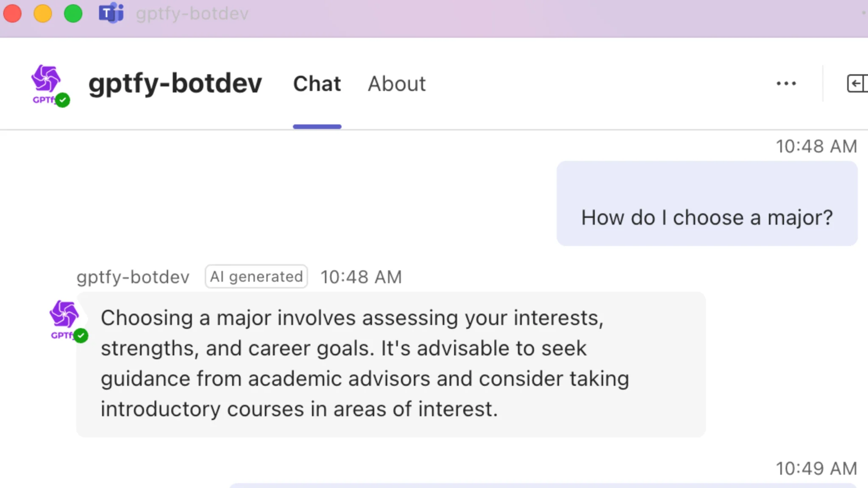Select the "How do I choose a major?" message
The image size is (868, 488).
[x=707, y=218]
